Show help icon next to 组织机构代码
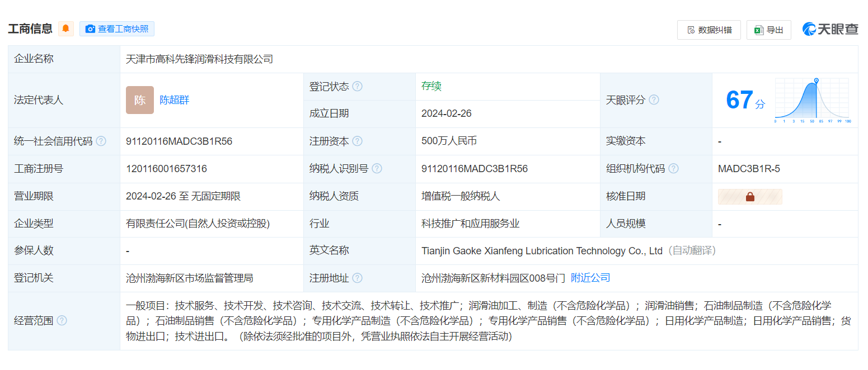Screen dimensions: 868x370 (x=673, y=169)
